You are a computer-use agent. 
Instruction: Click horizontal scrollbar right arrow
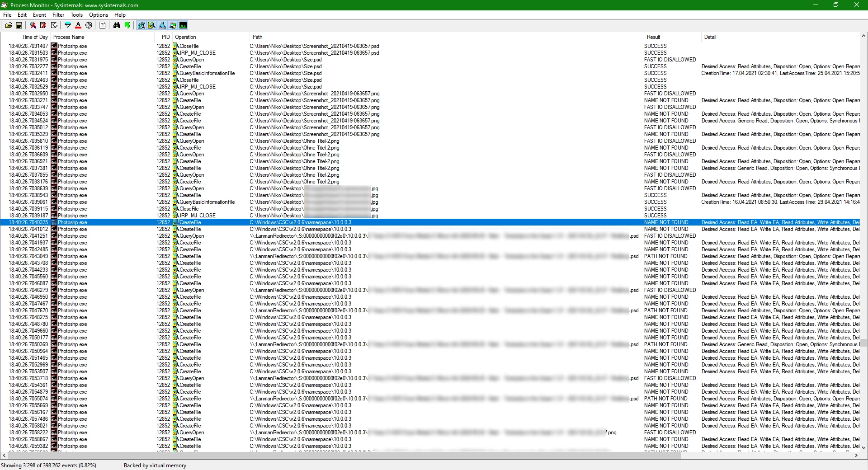pyautogui.click(x=856, y=456)
